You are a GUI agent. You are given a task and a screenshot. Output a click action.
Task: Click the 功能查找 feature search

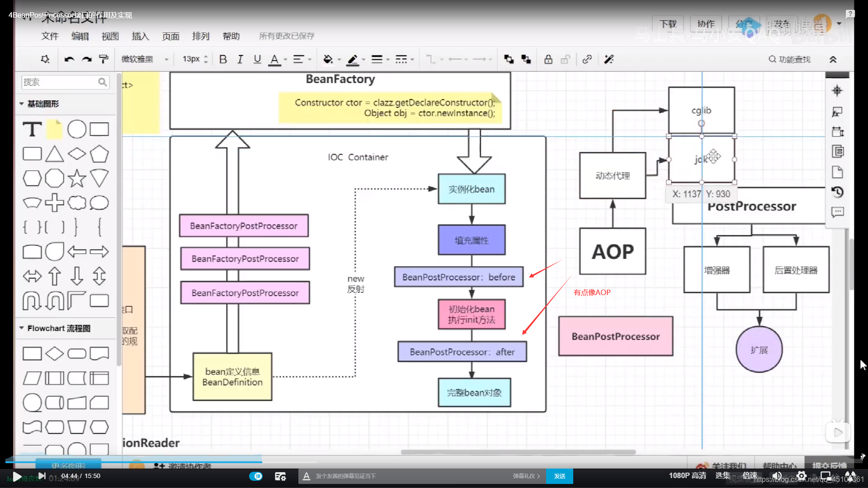789,59
